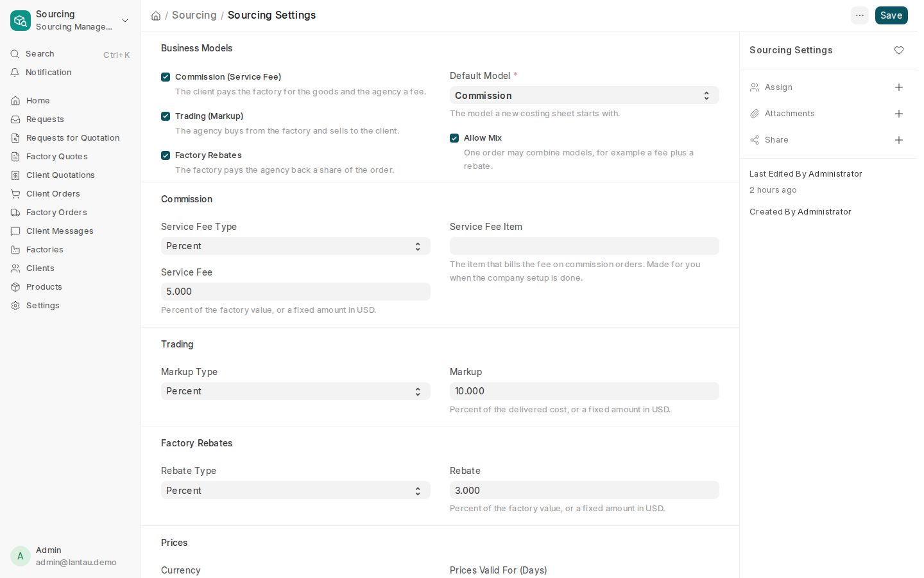The image size is (924, 578).
Task: Click the Sourcing breadcrumb link
Action: click(x=194, y=15)
